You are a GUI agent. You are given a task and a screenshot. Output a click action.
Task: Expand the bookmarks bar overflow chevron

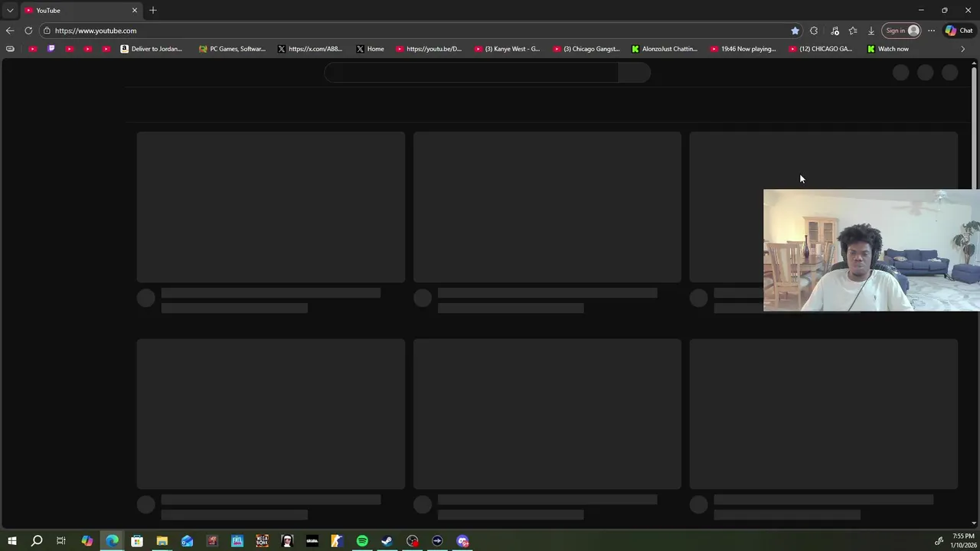coord(963,49)
